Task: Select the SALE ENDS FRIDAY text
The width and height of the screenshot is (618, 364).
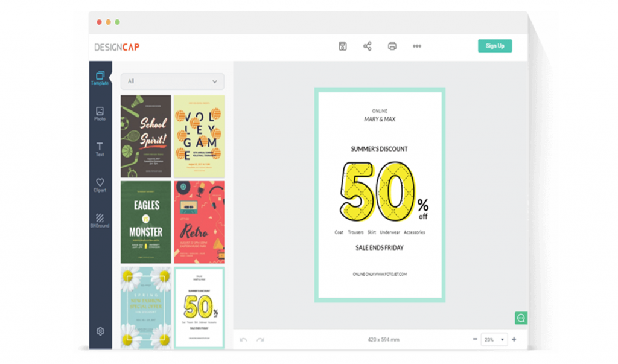Action: tap(380, 247)
